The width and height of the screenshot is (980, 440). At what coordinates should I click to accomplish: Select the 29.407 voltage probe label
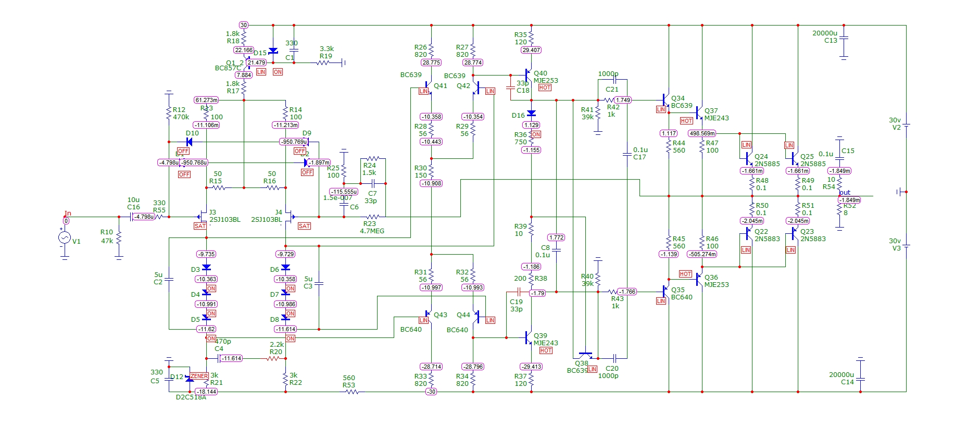coord(531,50)
